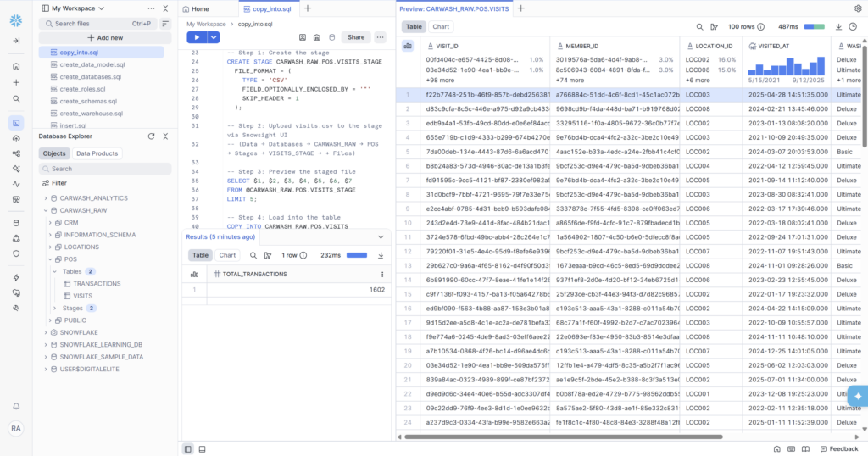Toggle the left sidebar panel layout button
The image size is (868, 456).
(x=188, y=448)
